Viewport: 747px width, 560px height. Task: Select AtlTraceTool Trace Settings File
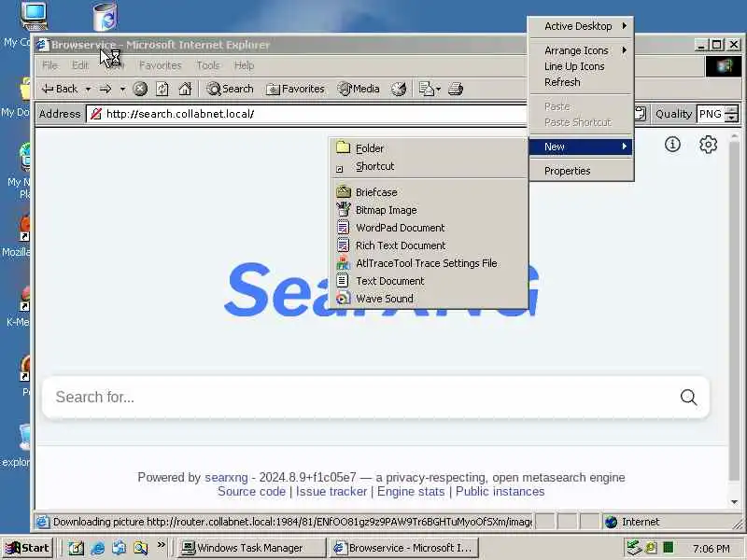point(429,263)
